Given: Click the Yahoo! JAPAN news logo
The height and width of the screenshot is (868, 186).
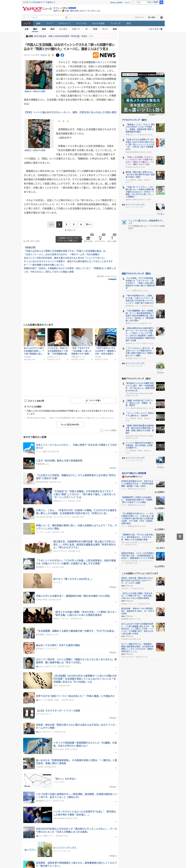Looking at the screenshot, I should coord(37,9).
